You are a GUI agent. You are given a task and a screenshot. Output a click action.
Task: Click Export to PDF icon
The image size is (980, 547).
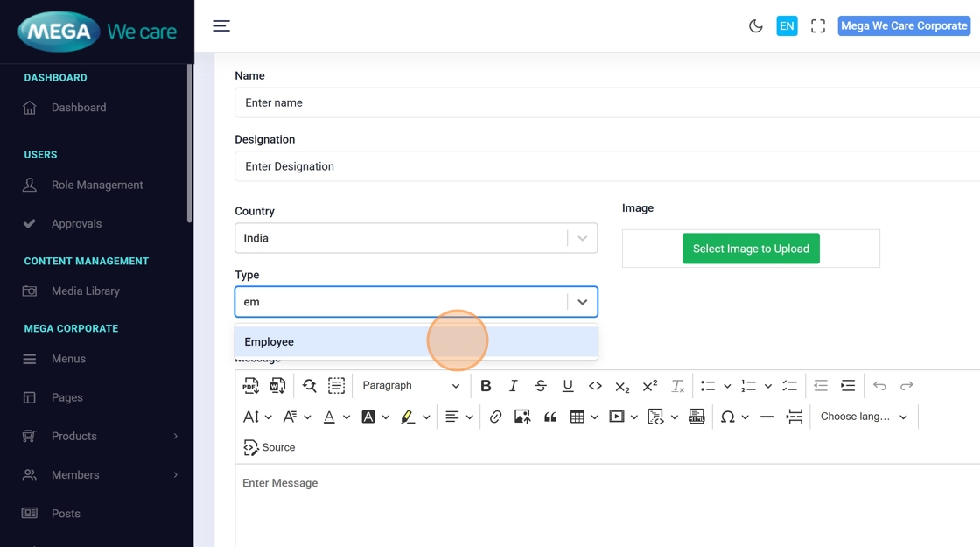[251, 386]
